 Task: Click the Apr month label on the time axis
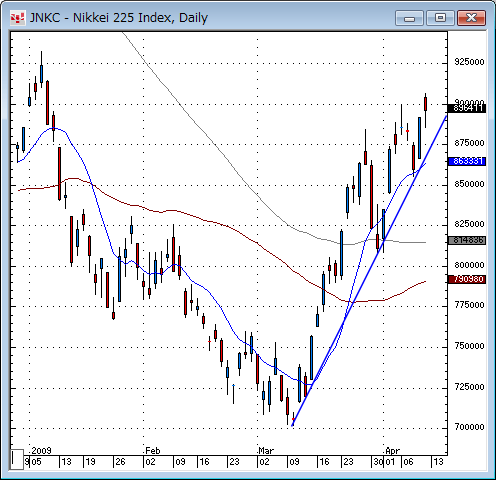pos(392,451)
